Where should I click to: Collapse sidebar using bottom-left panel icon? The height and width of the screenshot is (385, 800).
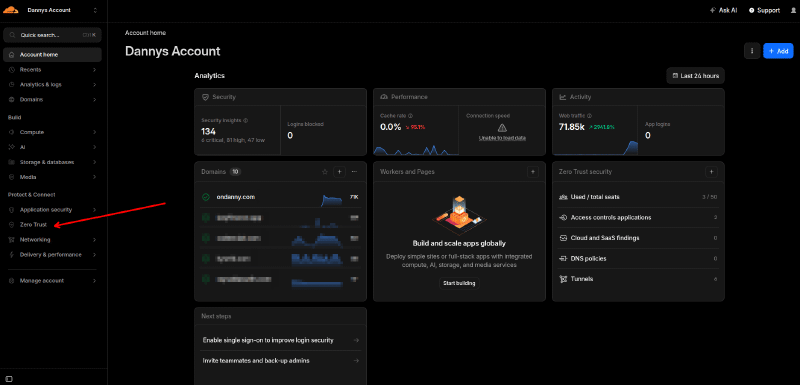[9, 379]
